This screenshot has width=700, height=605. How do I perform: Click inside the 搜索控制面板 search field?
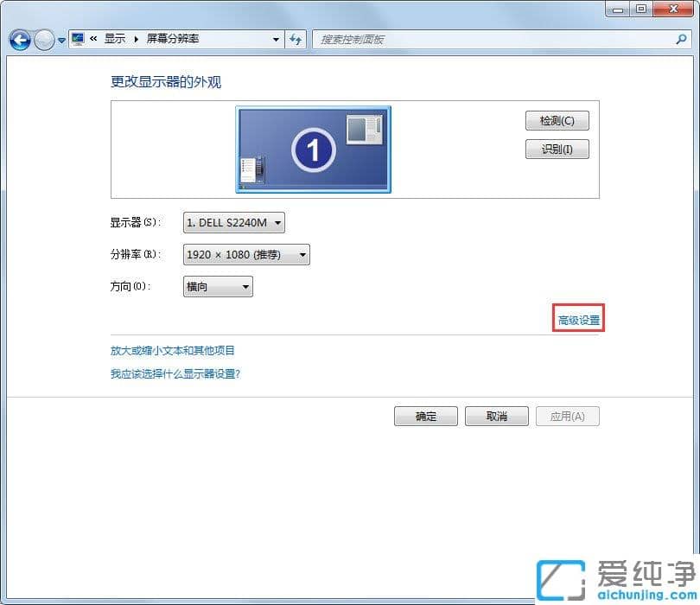pos(432,39)
